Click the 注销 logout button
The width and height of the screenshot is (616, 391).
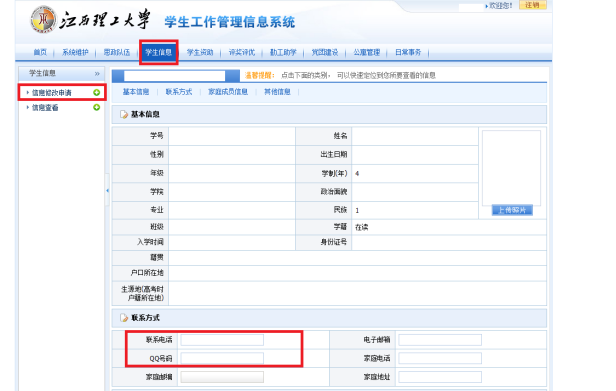pyautogui.click(x=533, y=5)
